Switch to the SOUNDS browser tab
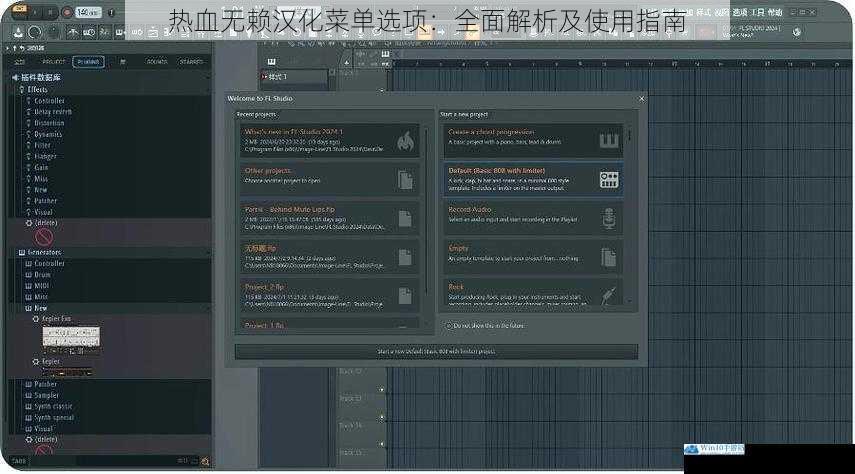 pyautogui.click(x=157, y=62)
